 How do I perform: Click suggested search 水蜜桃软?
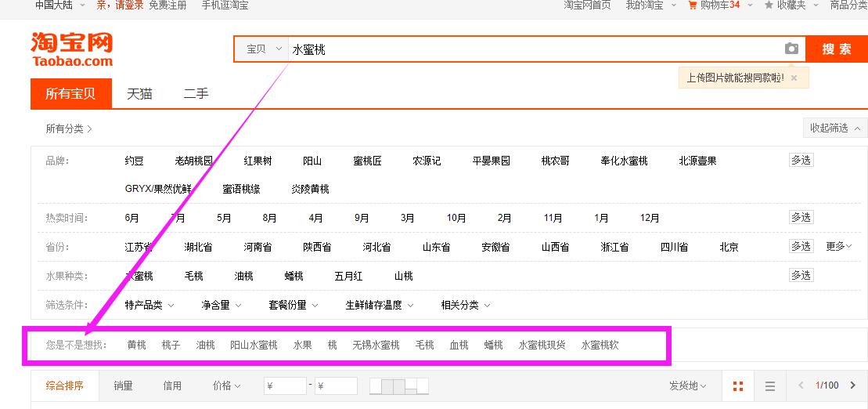pyautogui.click(x=600, y=345)
